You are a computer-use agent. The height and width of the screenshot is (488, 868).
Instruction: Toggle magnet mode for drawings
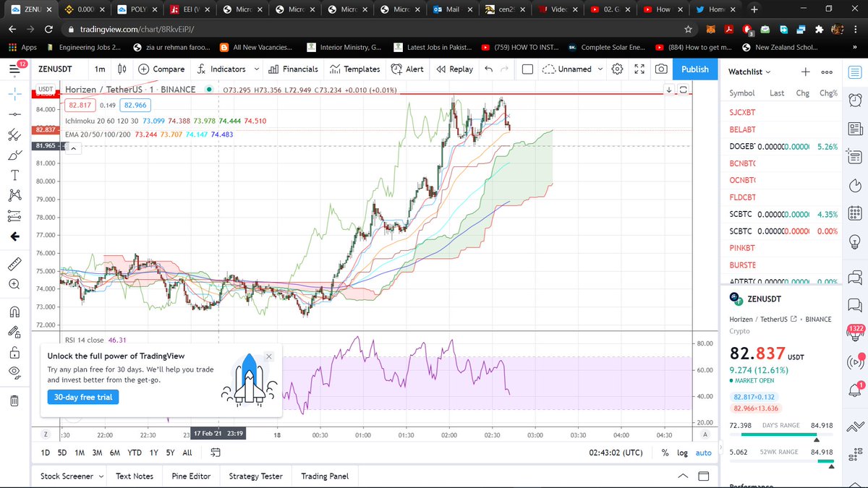click(x=14, y=311)
